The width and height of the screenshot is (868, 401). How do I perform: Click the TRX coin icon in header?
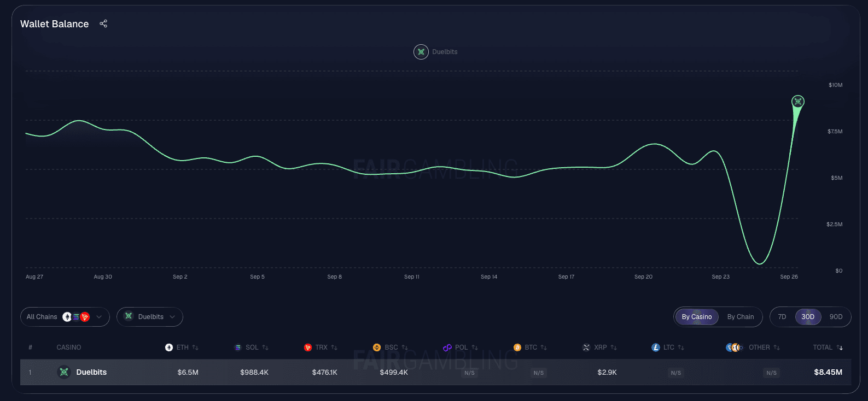click(308, 347)
